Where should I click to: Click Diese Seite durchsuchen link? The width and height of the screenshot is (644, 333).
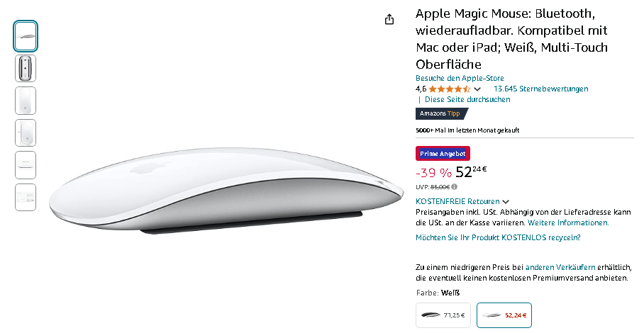tap(467, 99)
